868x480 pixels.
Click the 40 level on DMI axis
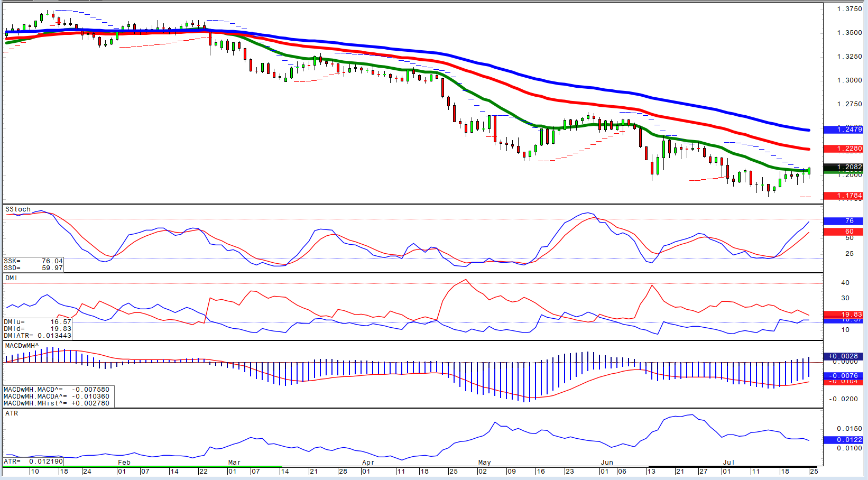coord(845,283)
